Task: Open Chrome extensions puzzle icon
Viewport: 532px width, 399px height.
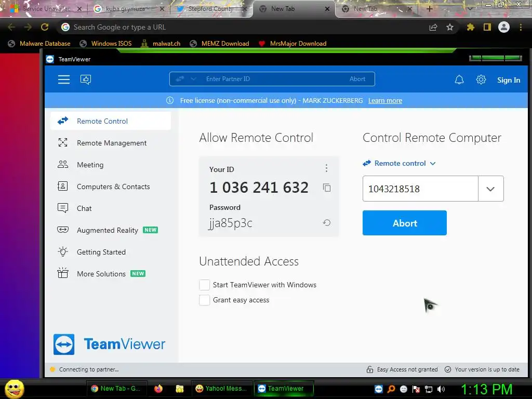Action: pyautogui.click(x=470, y=27)
